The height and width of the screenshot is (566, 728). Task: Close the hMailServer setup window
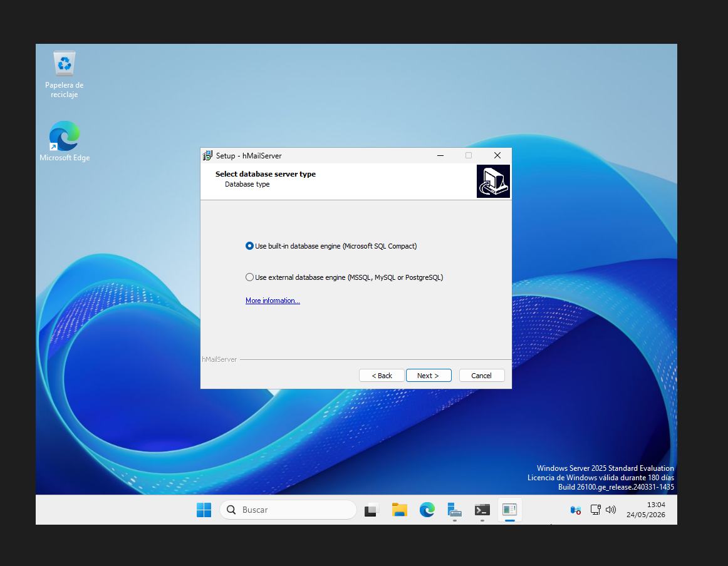point(497,155)
